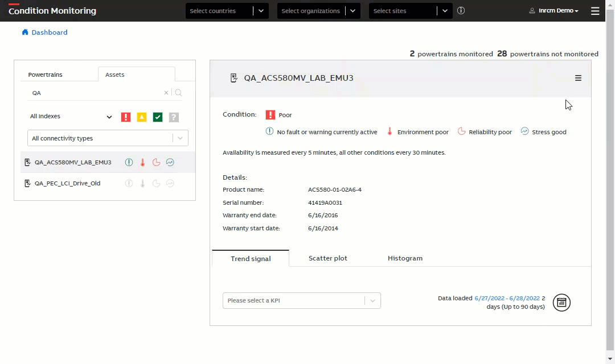Click the scrollbar down arrow
The height and width of the screenshot is (364, 615).
[x=610, y=358]
